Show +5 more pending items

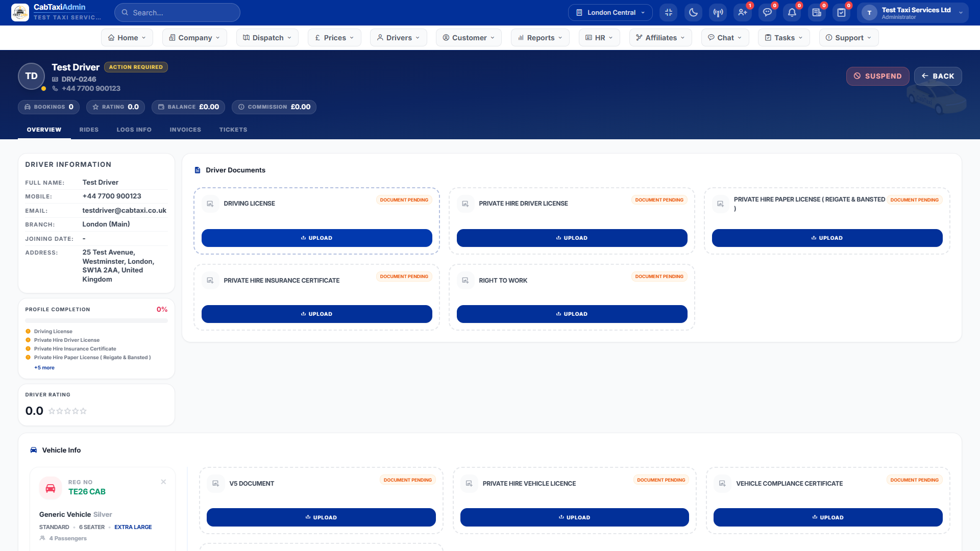click(44, 367)
